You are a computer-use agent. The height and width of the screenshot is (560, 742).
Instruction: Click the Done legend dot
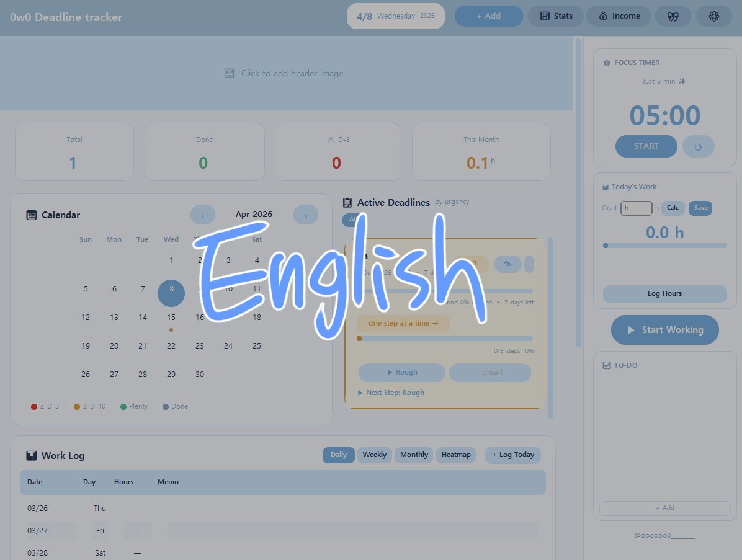point(166,407)
